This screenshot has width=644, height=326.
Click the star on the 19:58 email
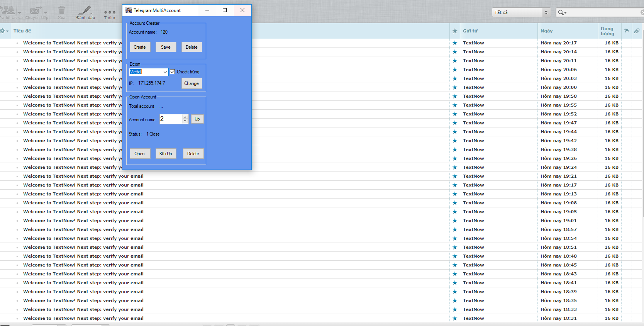click(455, 96)
